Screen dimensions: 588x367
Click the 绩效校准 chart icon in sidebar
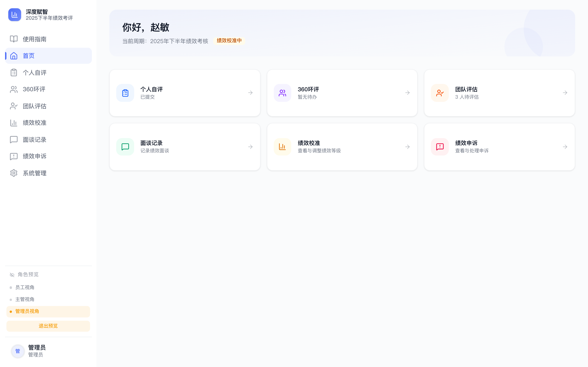click(x=13, y=123)
